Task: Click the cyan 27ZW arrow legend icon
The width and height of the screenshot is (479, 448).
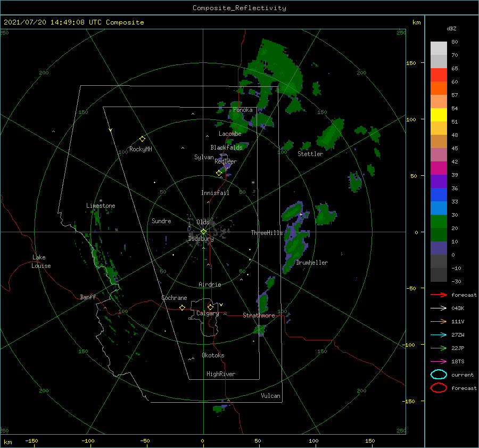Action: coord(439,335)
